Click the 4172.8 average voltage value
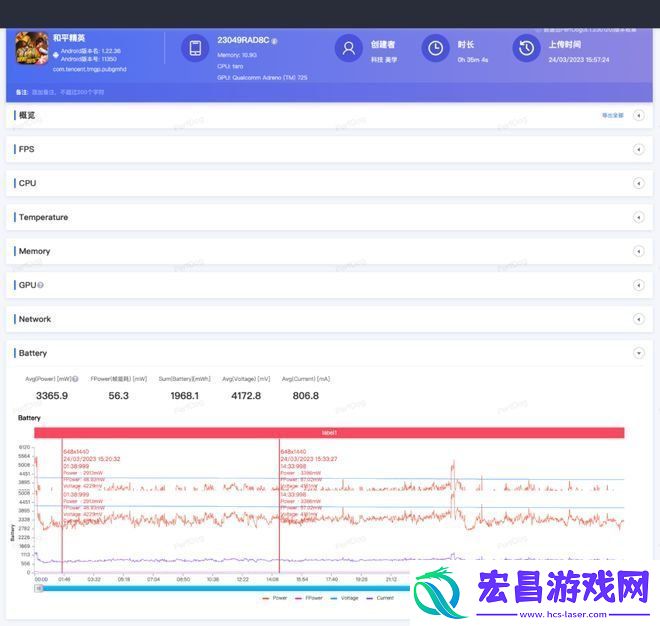This screenshot has height=626, width=660. pyautogui.click(x=246, y=396)
